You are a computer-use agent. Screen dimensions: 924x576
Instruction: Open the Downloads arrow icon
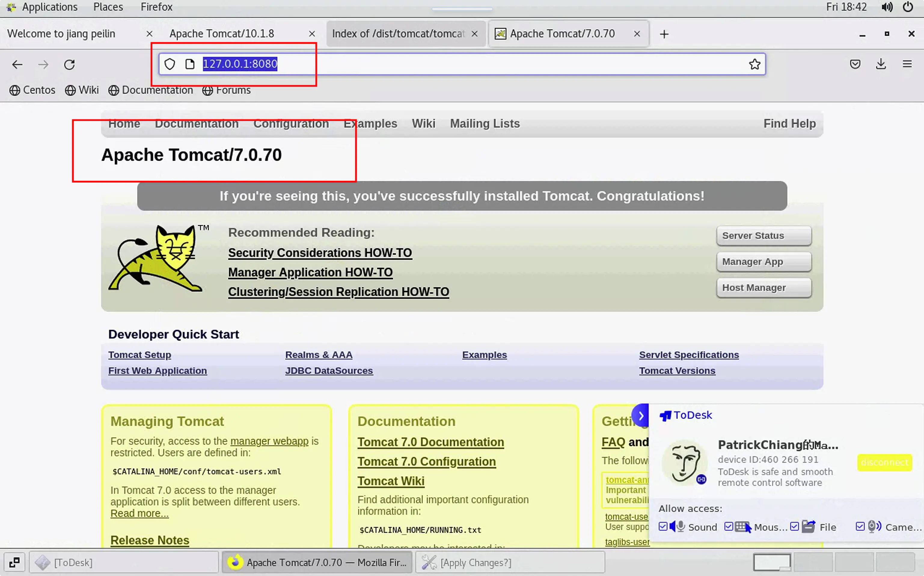click(881, 64)
